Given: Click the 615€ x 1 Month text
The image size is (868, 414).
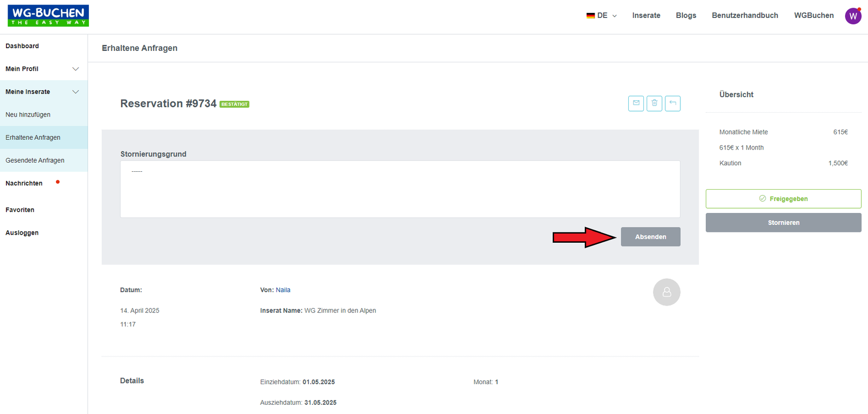Looking at the screenshot, I should pyautogui.click(x=741, y=147).
